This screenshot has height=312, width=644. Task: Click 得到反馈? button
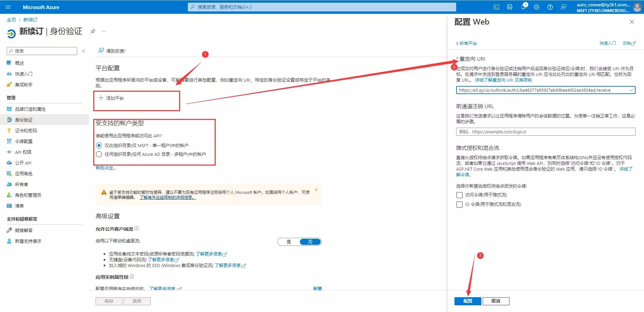[112, 51]
